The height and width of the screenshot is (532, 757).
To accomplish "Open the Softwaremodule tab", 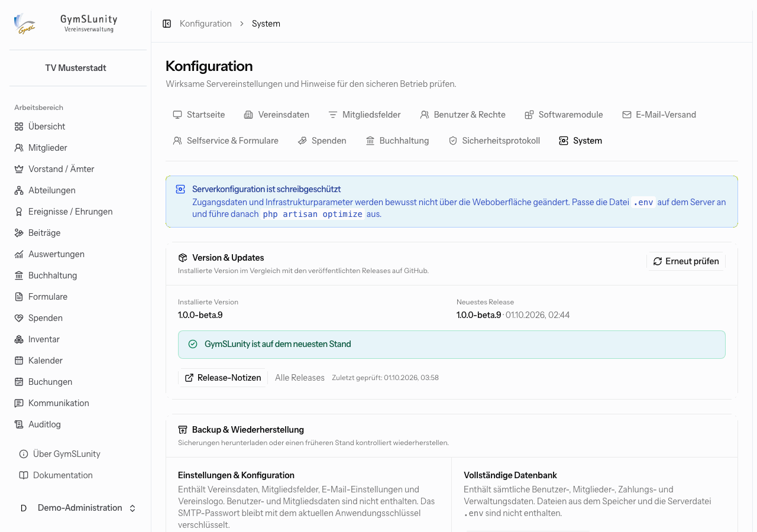I will (564, 115).
